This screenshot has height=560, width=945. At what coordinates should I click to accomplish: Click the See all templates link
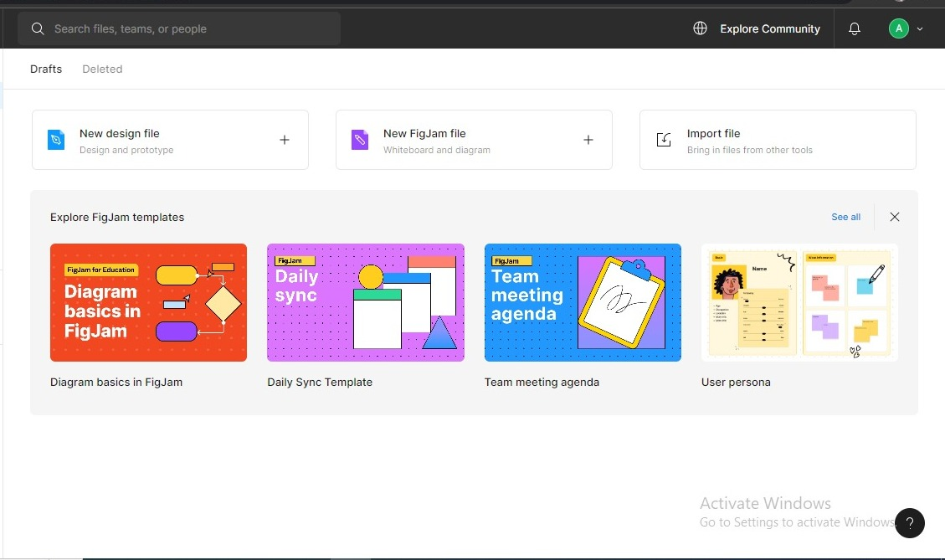point(845,217)
